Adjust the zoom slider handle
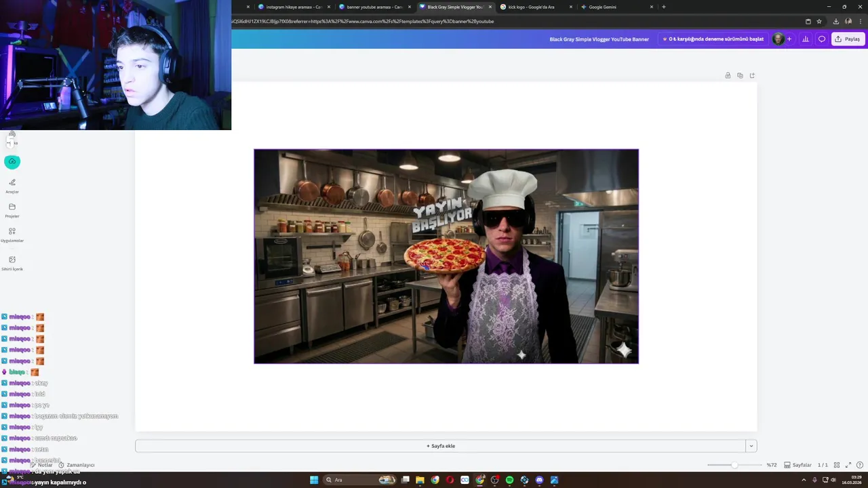The height and width of the screenshot is (488, 868). (734, 465)
